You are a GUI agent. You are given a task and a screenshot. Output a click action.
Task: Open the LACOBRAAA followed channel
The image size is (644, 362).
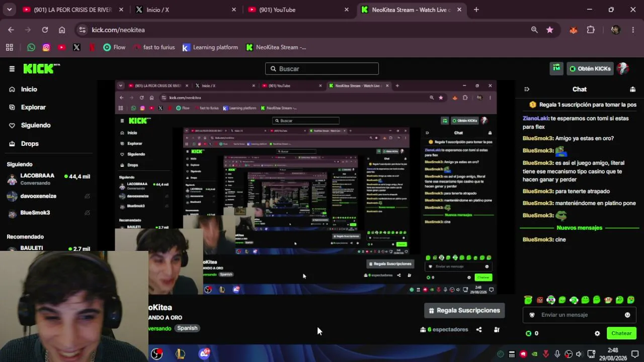[48, 179]
